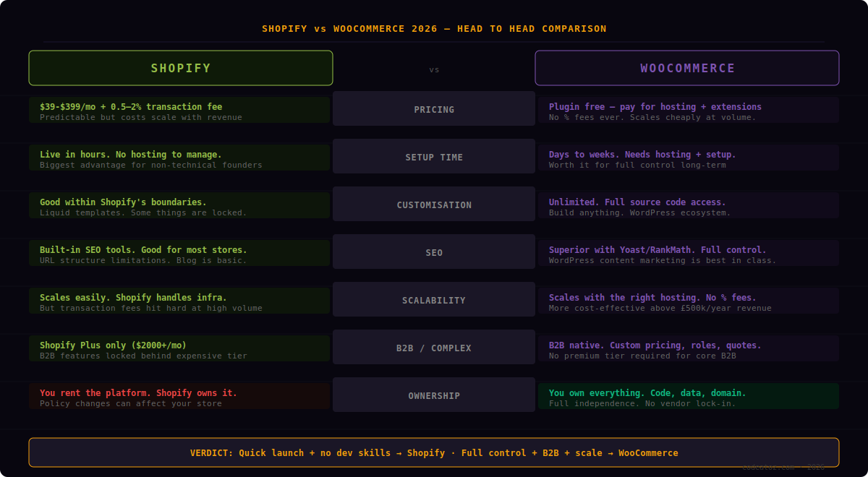Click the 'vs' text between the headers
Viewport: 868px width, 477px height.
tap(434, 70)
